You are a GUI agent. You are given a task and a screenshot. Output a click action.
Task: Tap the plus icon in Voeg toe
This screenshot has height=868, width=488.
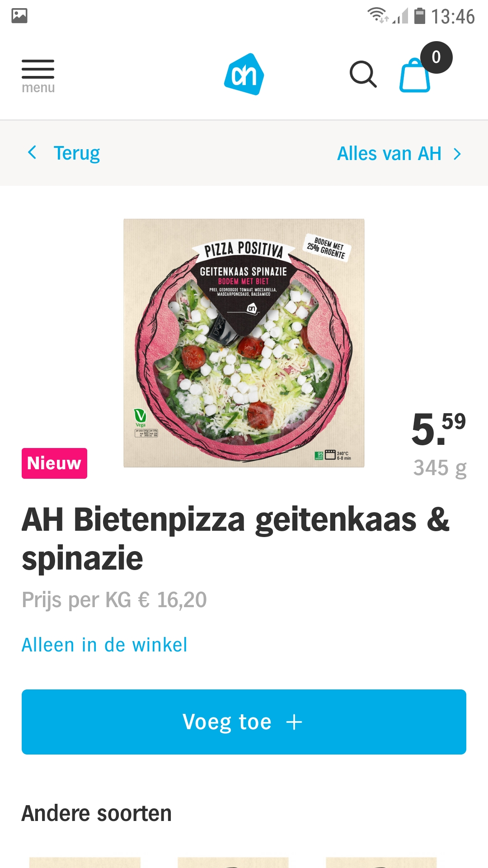point(294,722)
